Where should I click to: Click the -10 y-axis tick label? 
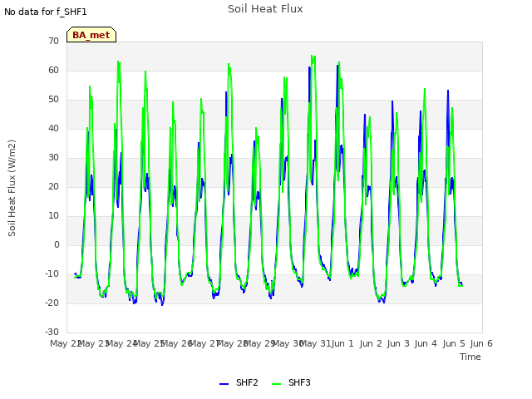pos(52,273)
